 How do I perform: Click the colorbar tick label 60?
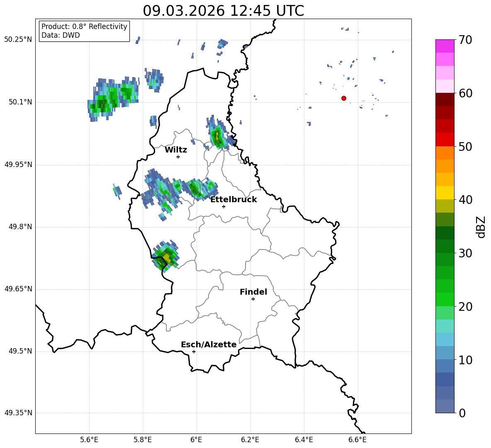point(465,93)
